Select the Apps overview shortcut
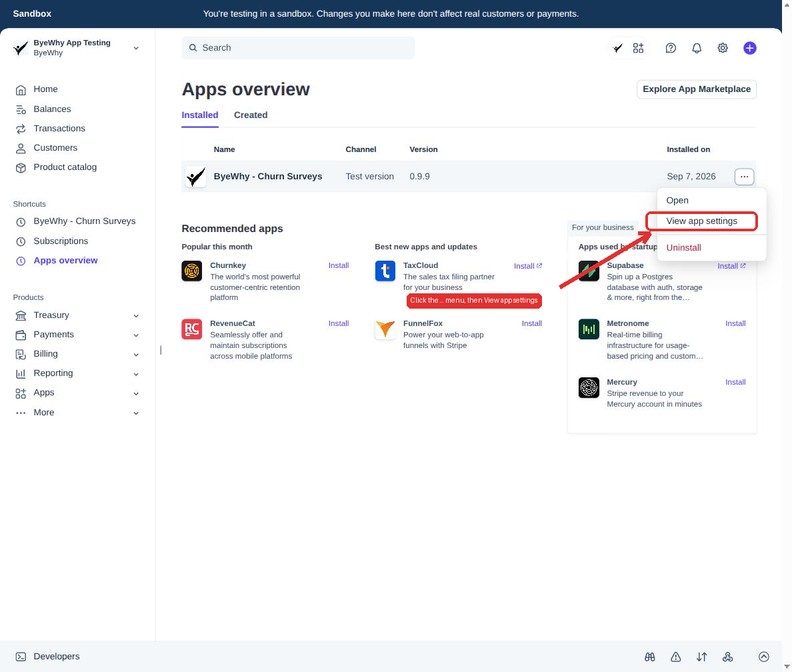 65,261
